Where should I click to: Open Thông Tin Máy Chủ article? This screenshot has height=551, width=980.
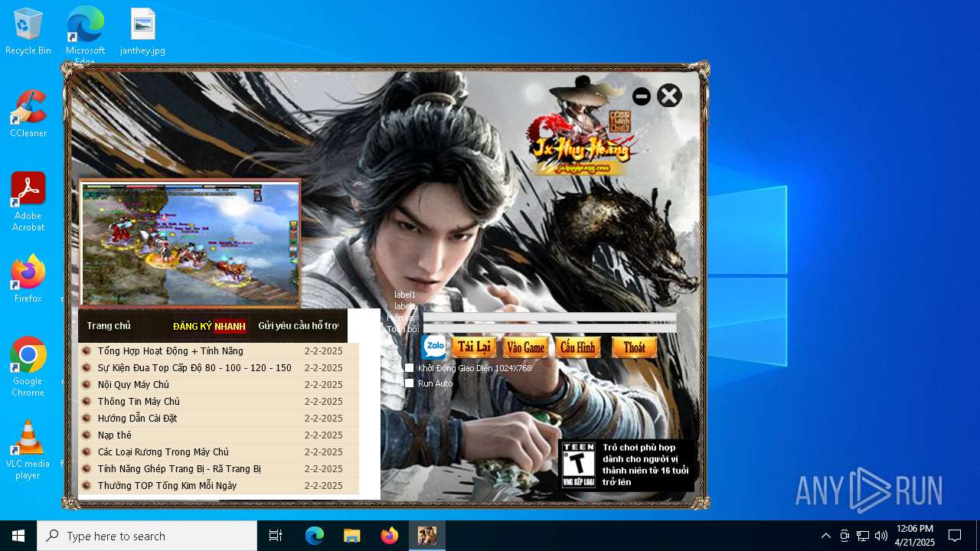pyautogui.click(x=139, y=402)
